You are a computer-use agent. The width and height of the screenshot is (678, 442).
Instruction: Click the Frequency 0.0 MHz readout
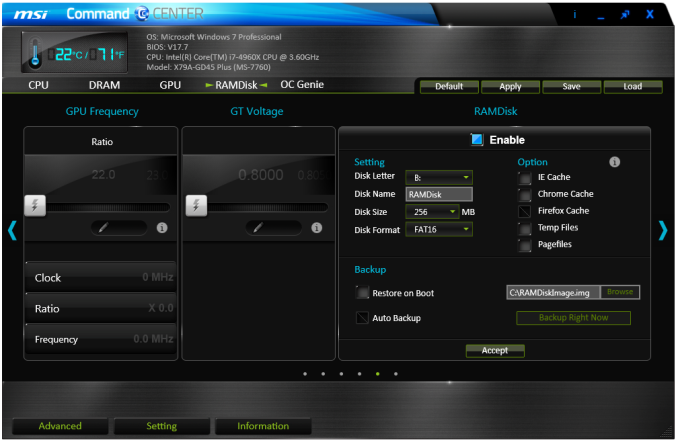point(101,339)
